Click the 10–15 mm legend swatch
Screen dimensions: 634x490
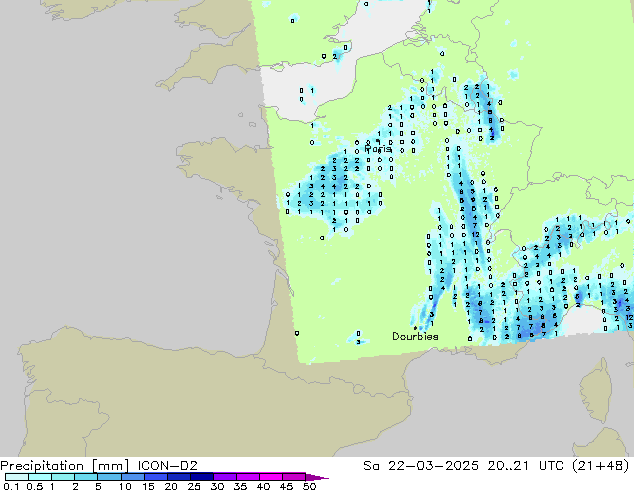click(x=132, y=477)
